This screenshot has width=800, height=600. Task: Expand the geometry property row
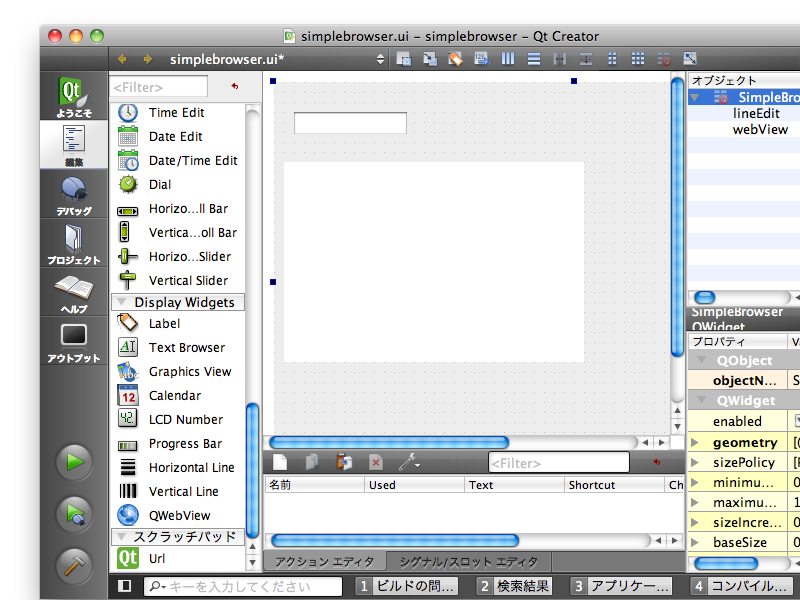click(695, 442)
